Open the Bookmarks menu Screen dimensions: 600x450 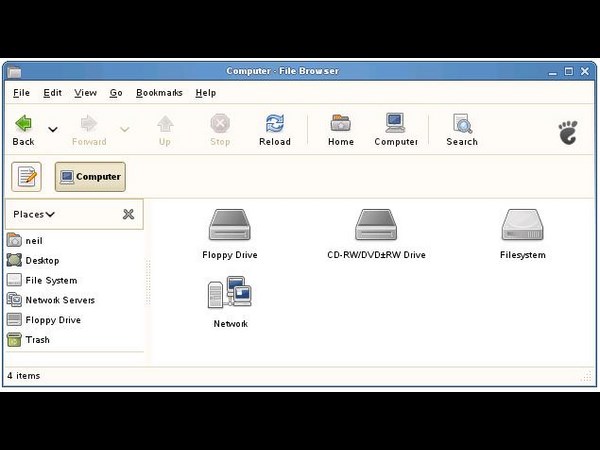[159, 93]
